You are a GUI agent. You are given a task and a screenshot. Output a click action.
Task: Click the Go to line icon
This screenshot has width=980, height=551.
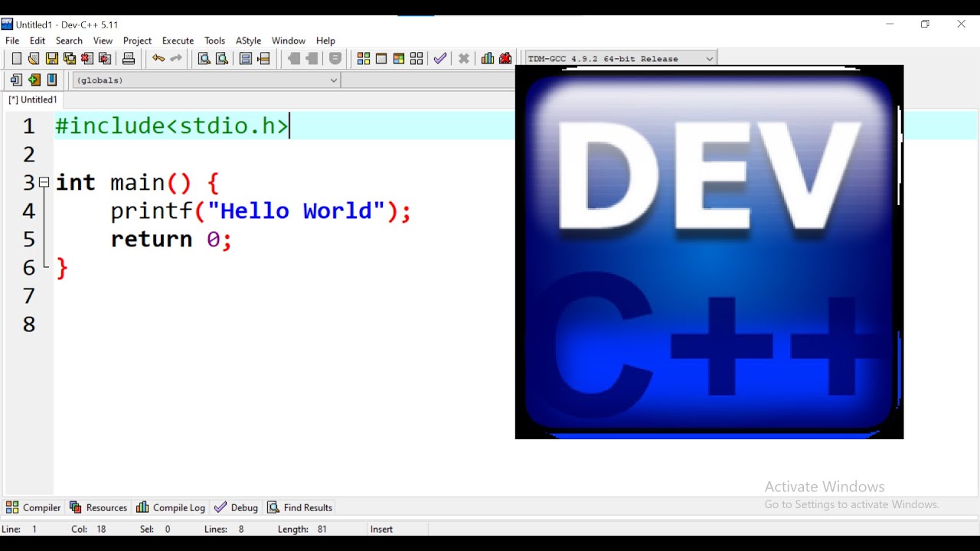click(x=263, y=59)
